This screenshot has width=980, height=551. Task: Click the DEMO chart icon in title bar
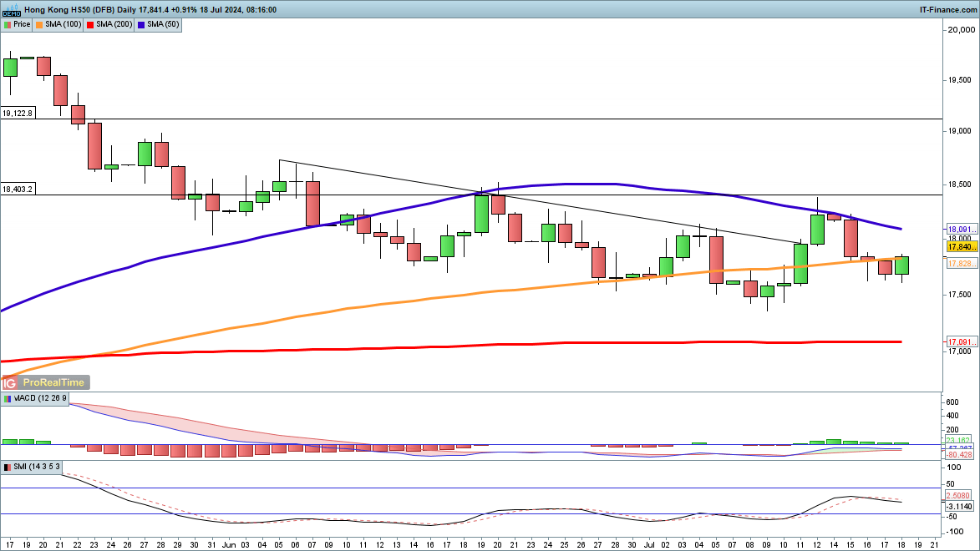coord(11,10)
